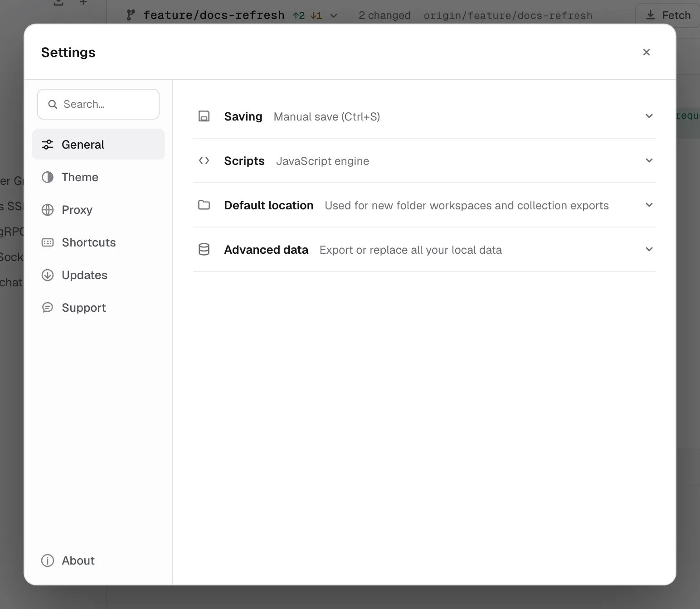Image resolution: width=700 pixels, height=609 pixels.
Task: Click the chat bubble Support icon
Action: (48, 308)
